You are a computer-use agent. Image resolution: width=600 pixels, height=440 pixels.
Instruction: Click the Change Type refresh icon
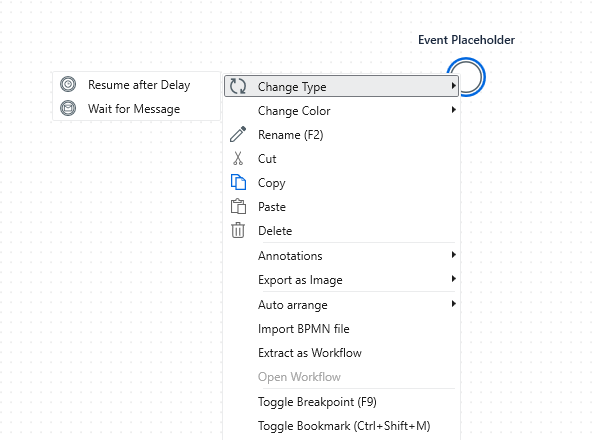[x=238, y=87]
